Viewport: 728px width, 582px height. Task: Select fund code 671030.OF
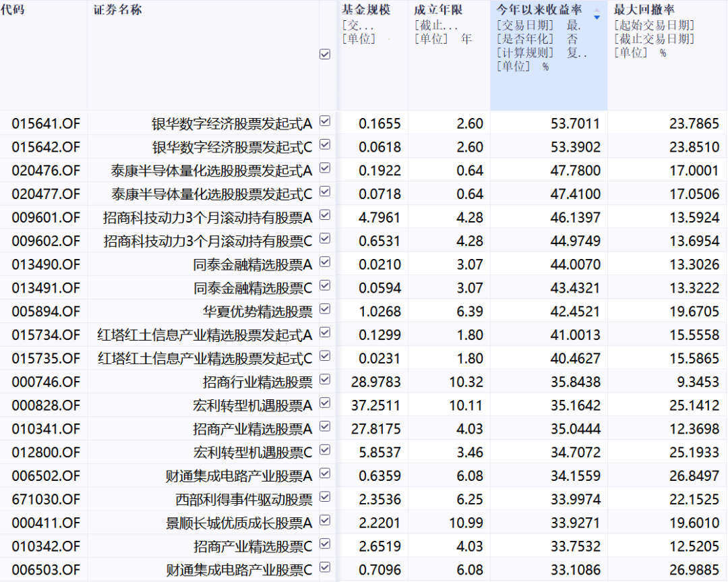tap(46, 499)
